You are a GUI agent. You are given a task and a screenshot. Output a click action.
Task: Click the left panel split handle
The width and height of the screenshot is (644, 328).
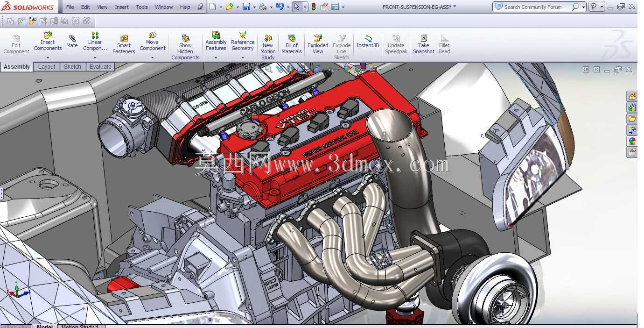tap(1, 193)
